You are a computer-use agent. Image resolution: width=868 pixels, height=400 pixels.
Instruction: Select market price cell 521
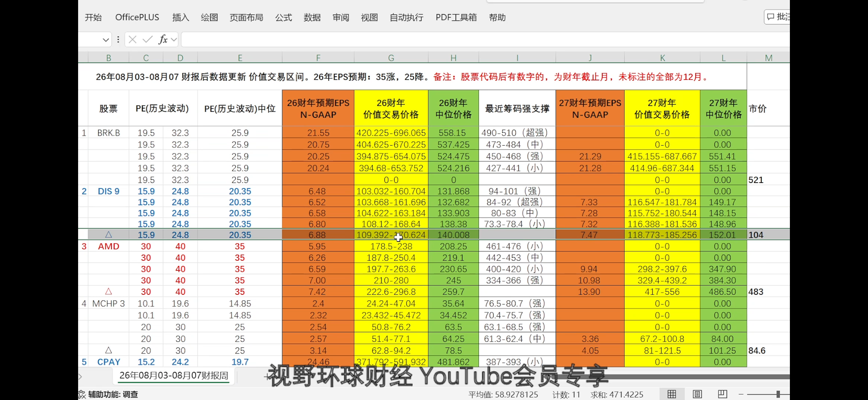[768, 180]
